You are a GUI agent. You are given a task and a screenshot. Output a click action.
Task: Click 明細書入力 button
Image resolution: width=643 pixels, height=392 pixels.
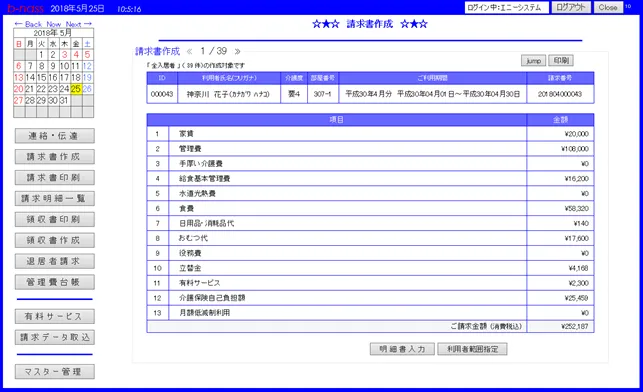click(x=402, y=349)
